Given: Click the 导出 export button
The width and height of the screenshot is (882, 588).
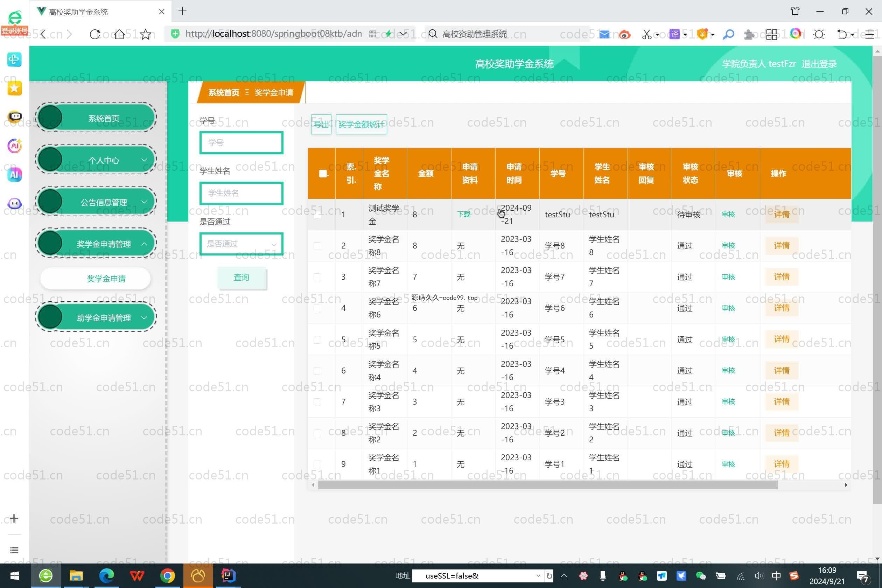Looking at the screenshot, I should [321, 124].
